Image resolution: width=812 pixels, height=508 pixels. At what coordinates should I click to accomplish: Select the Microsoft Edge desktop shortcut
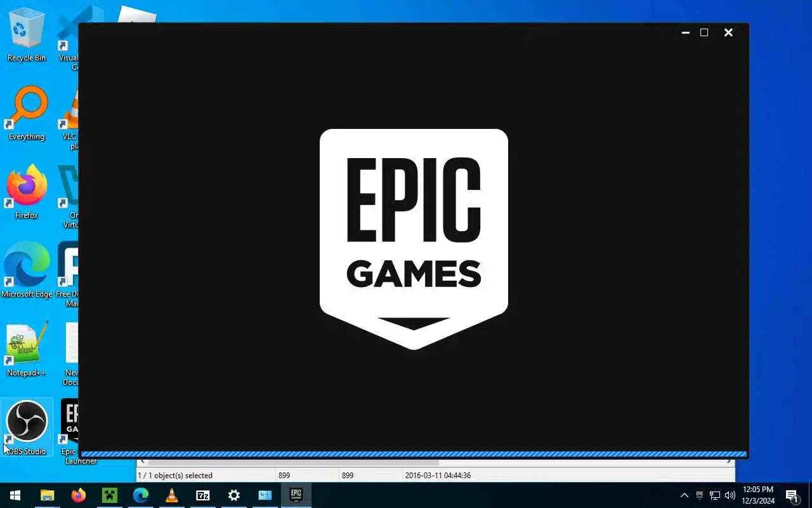27,271
